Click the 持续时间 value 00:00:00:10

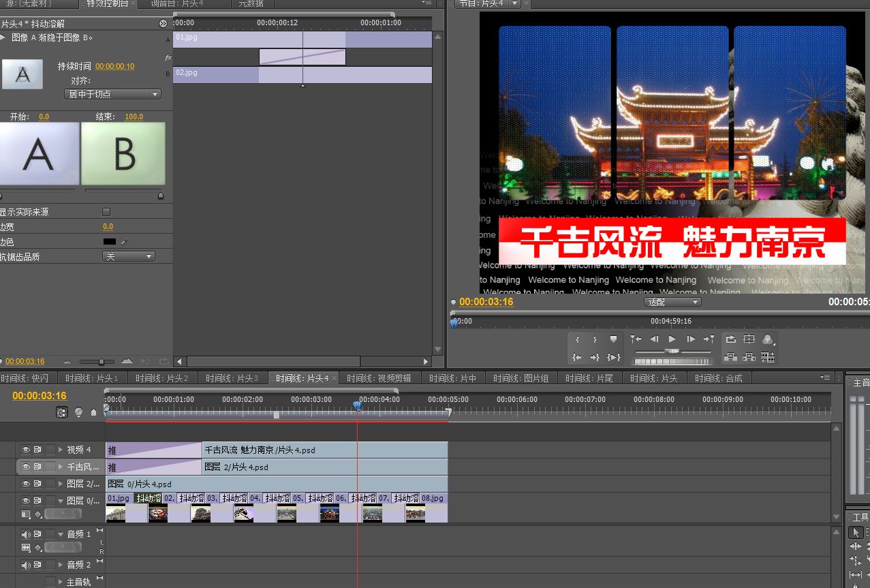point(114,66)
